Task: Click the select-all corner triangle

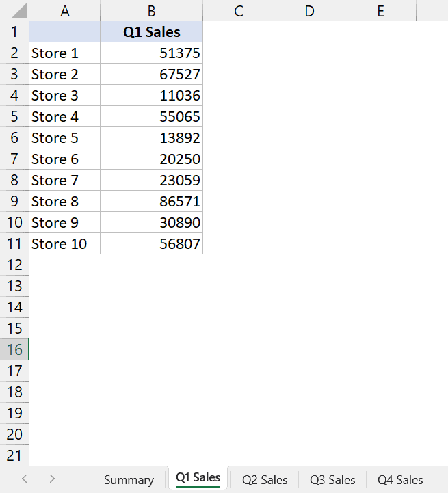Action: pyautogui.click(x=15, y=10)
